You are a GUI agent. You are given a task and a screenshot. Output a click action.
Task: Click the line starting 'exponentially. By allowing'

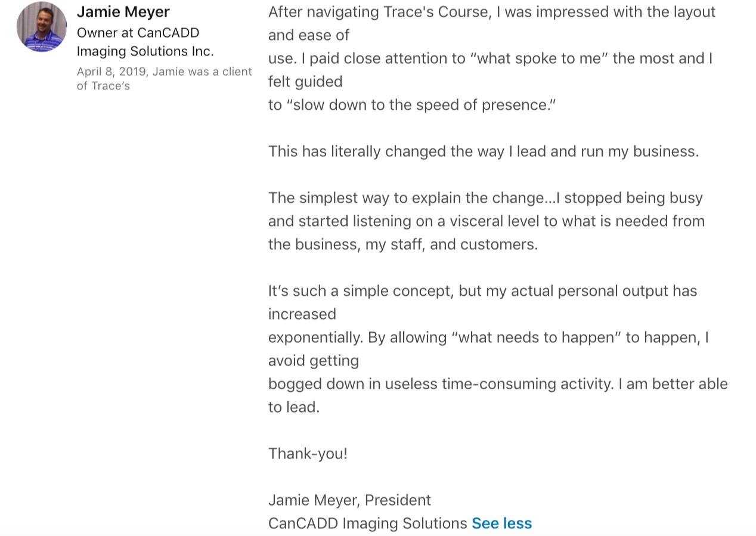488,337
